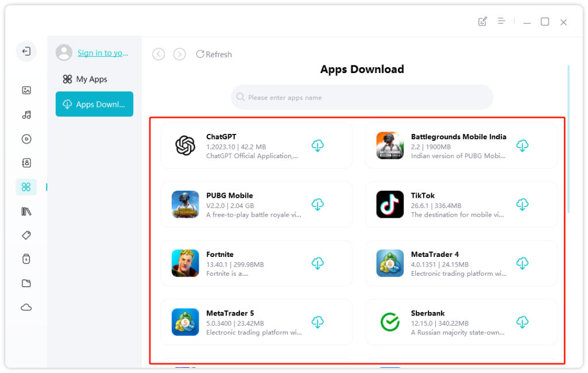This screenshot has height=373, width=588.
Task: Open the Cloud section in sidebar
Action: tap(26, 307)
